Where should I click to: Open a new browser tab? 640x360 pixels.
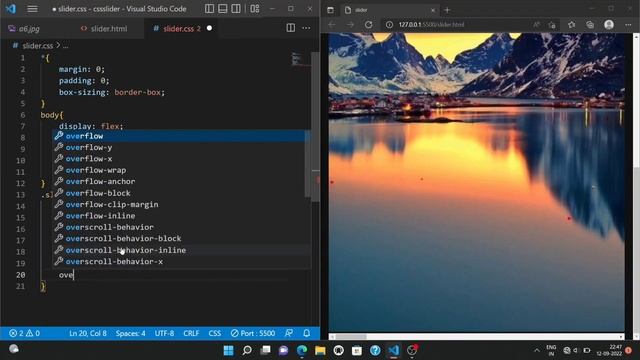[x=447, y=10]
